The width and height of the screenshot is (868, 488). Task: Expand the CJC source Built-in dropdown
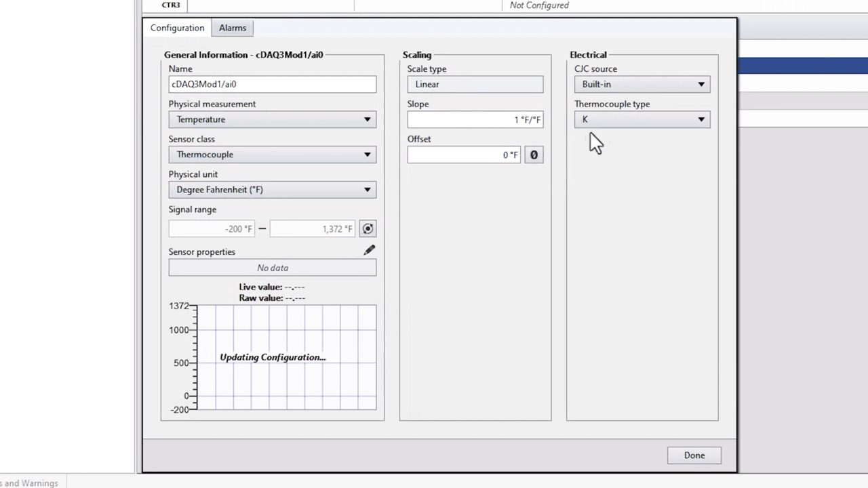coord(642,84)
